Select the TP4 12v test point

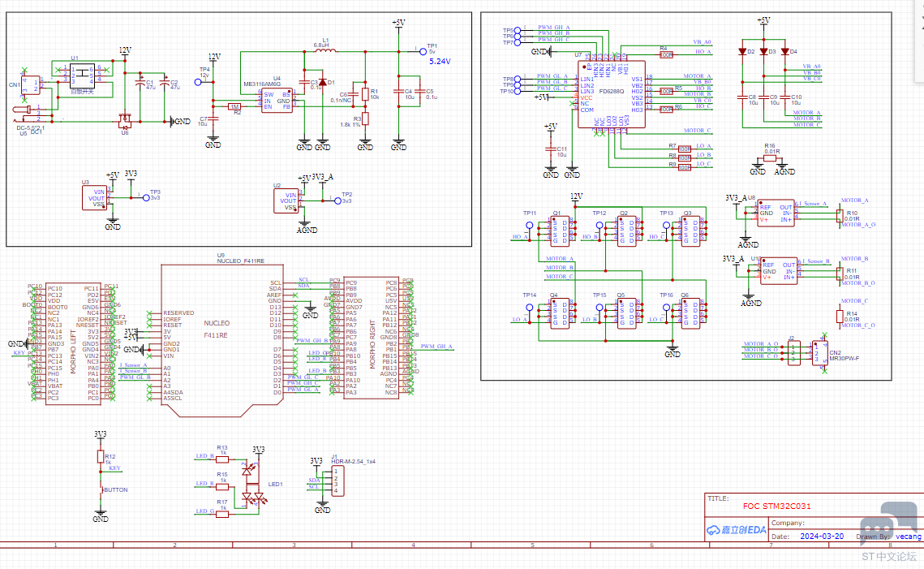coord(198,82)
